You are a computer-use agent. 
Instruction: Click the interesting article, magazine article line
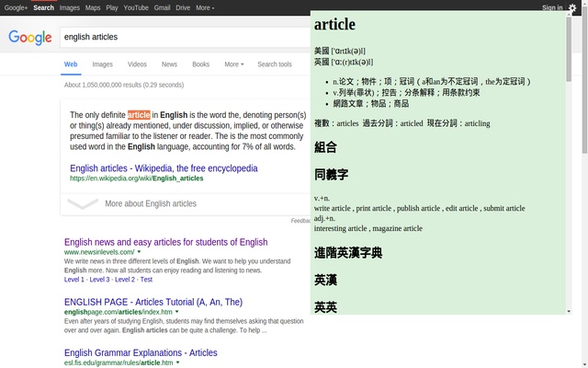tap(368, 228)
